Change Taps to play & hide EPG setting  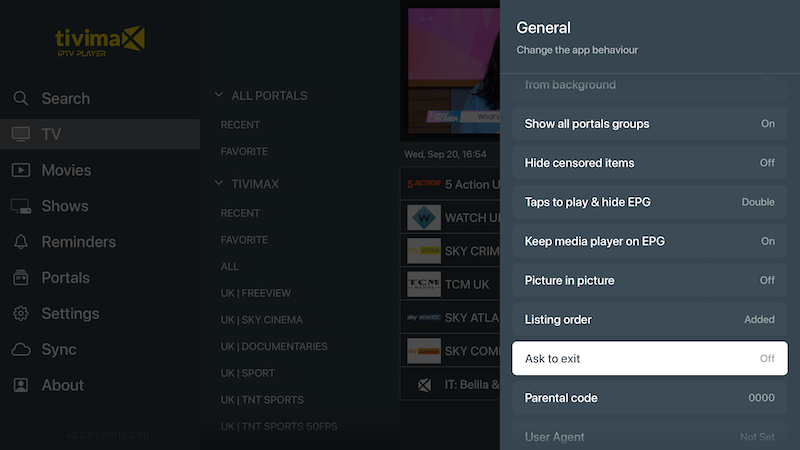click(x=649, y=202)
